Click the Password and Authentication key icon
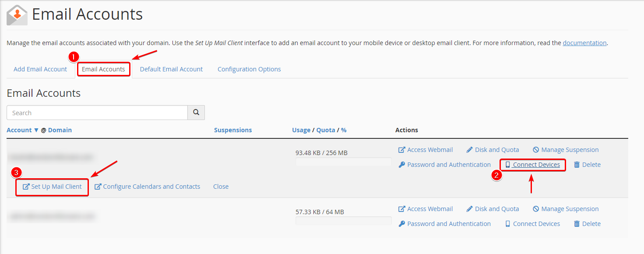Screen dimensions: 644x254 [402, 164]
